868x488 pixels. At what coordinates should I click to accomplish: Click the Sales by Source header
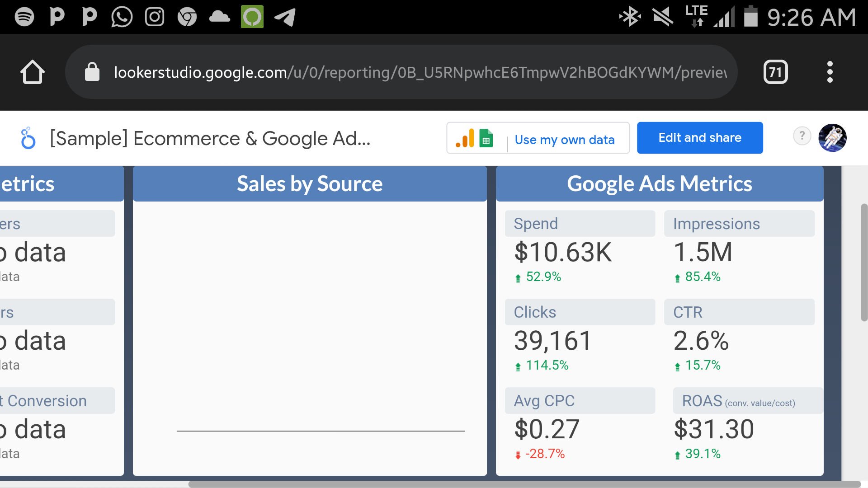point(310,184)
